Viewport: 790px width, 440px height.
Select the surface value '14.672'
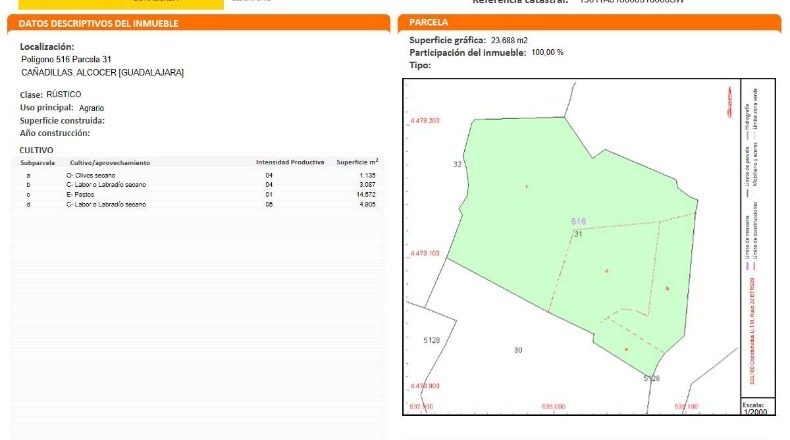(366, 195)
